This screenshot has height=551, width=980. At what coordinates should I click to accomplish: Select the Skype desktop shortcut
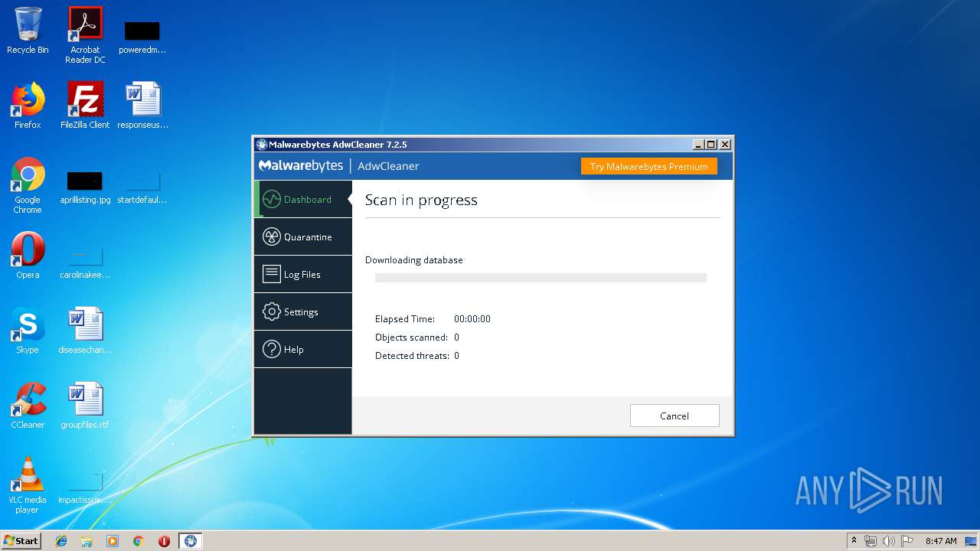click(x=28, y=331)
